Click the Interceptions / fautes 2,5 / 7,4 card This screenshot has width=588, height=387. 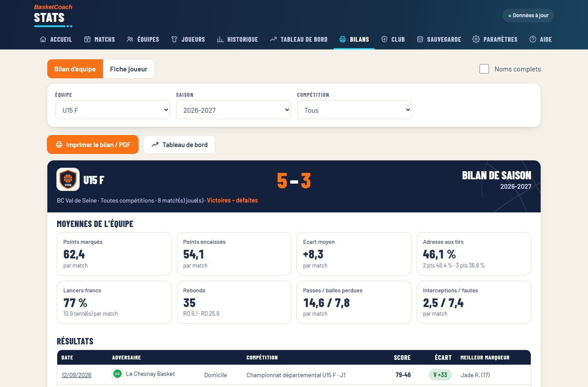pyautogui.click(x=474, y=302)
